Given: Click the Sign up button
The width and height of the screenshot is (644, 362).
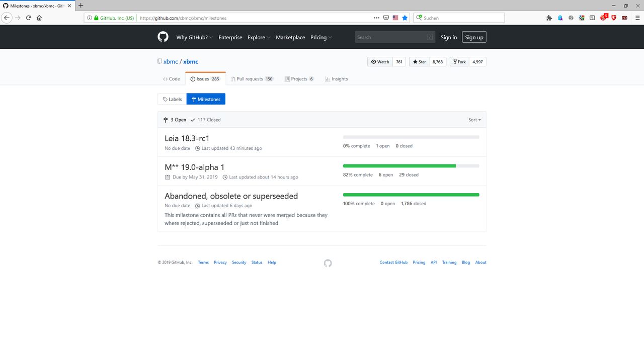Looking at the screenshot, I should coord(474,37).
